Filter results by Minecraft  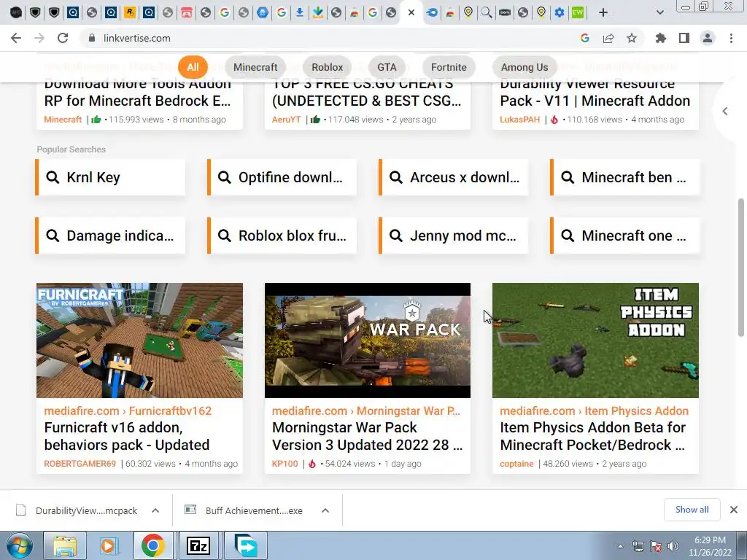pos(255,67)
